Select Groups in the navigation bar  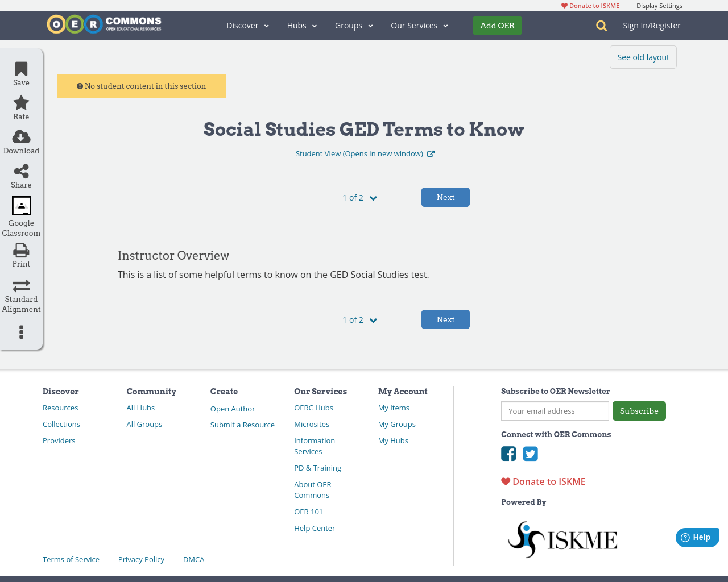pos(353,26)
